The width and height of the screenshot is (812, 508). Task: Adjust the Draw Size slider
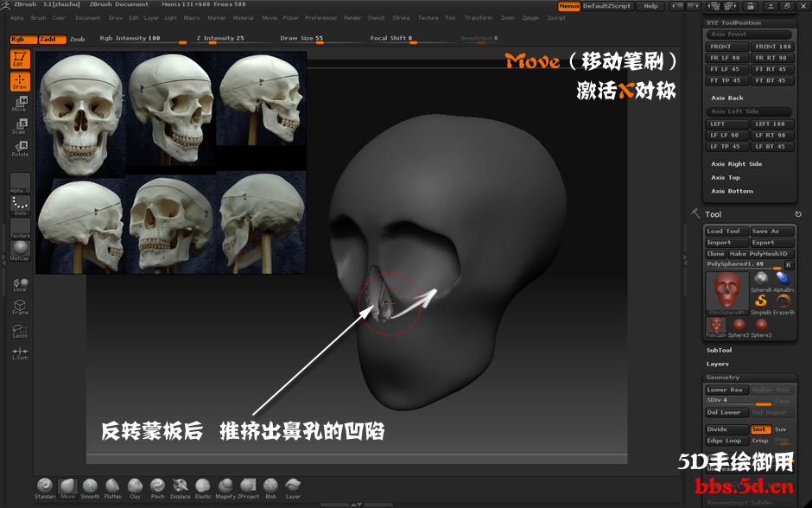(321, 39)
